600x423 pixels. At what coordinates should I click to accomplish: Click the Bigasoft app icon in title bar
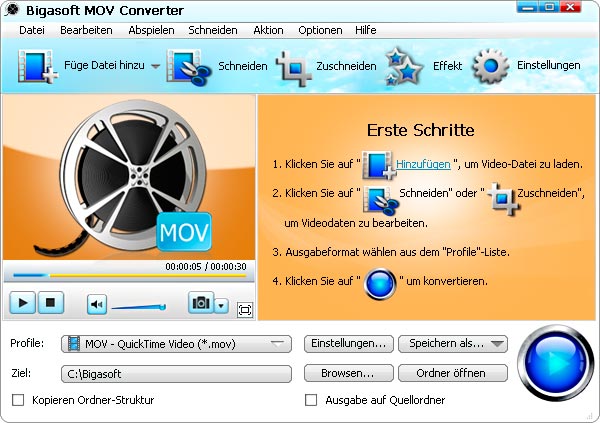pyautogui.click(x=12, y=10)
